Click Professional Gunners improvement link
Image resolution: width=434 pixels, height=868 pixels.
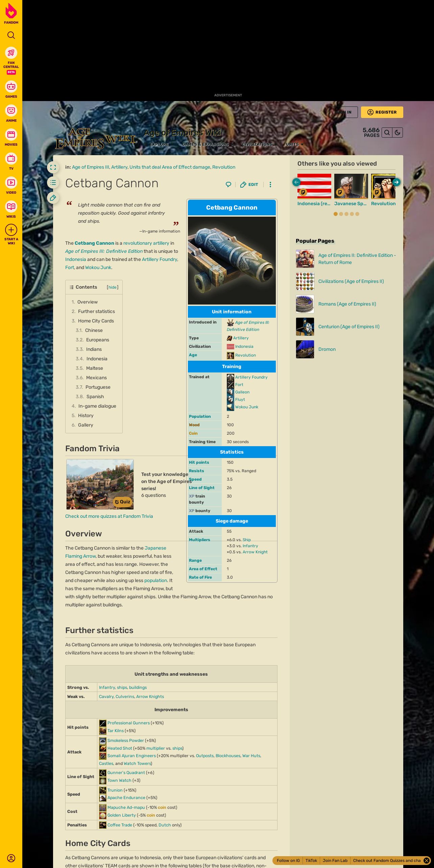[x=128, y=723]
